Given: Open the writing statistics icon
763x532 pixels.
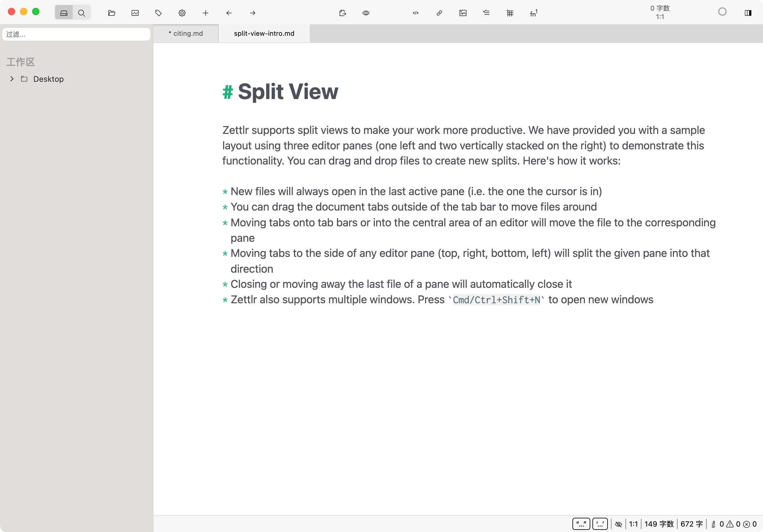Looking at the screenshot, I should [x=135, y=13].
